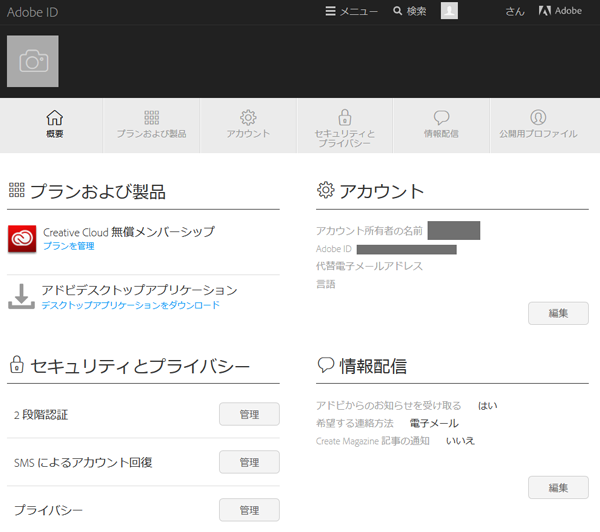Click the camera profile photo placeholder
The image size is (600, 532).
click(33, 61)
